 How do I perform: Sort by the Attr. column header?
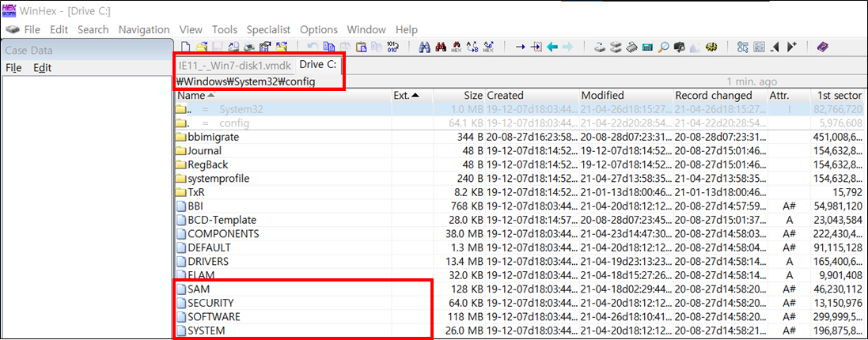(789, 95)
